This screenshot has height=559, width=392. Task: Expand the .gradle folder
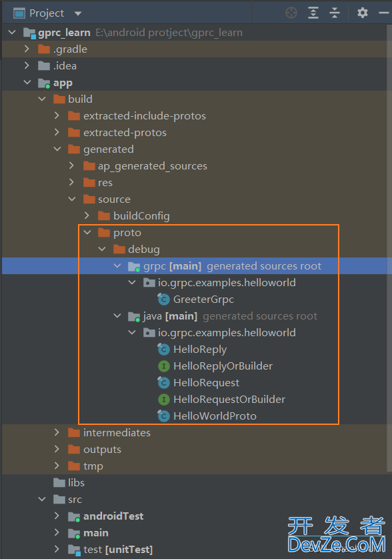(27, 49)
